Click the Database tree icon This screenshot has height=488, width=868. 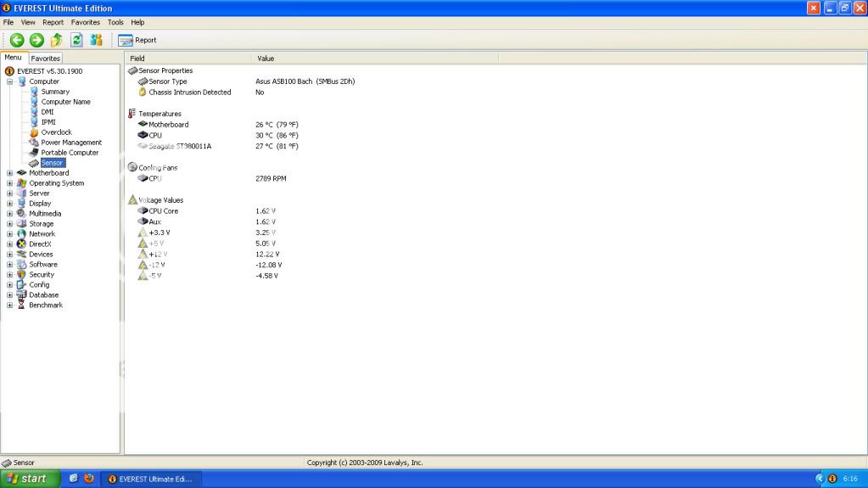(21, 294)
